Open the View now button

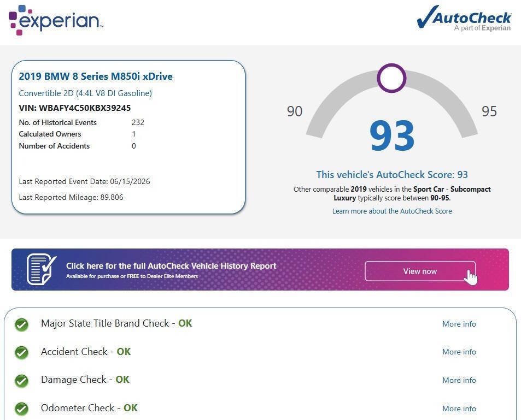tap(420, 271)
